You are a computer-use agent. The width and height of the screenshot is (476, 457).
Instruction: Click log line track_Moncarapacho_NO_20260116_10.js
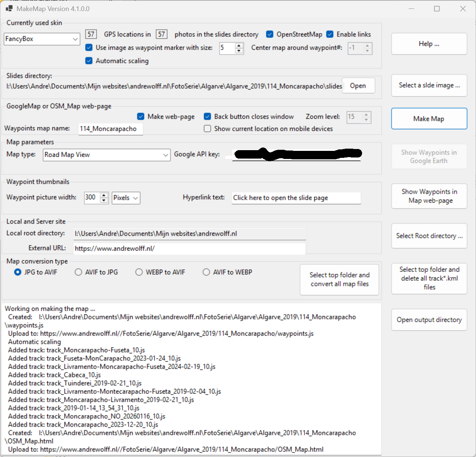pos(87,416)
